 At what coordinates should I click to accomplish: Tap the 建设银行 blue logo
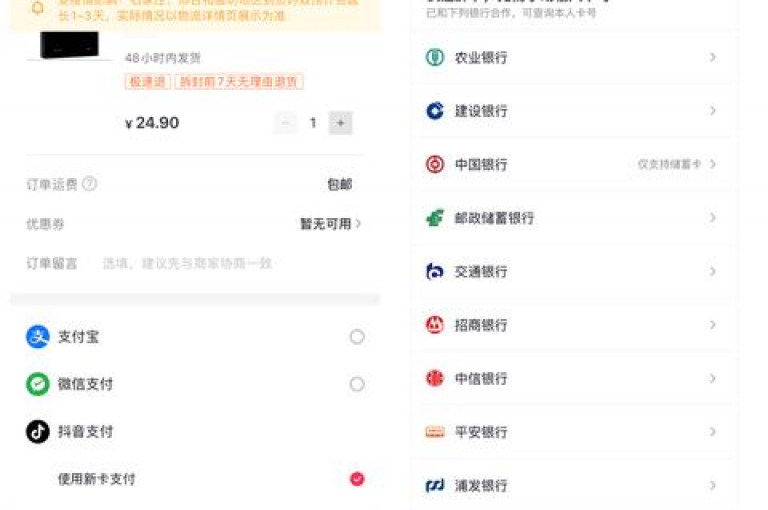(434, 111)
